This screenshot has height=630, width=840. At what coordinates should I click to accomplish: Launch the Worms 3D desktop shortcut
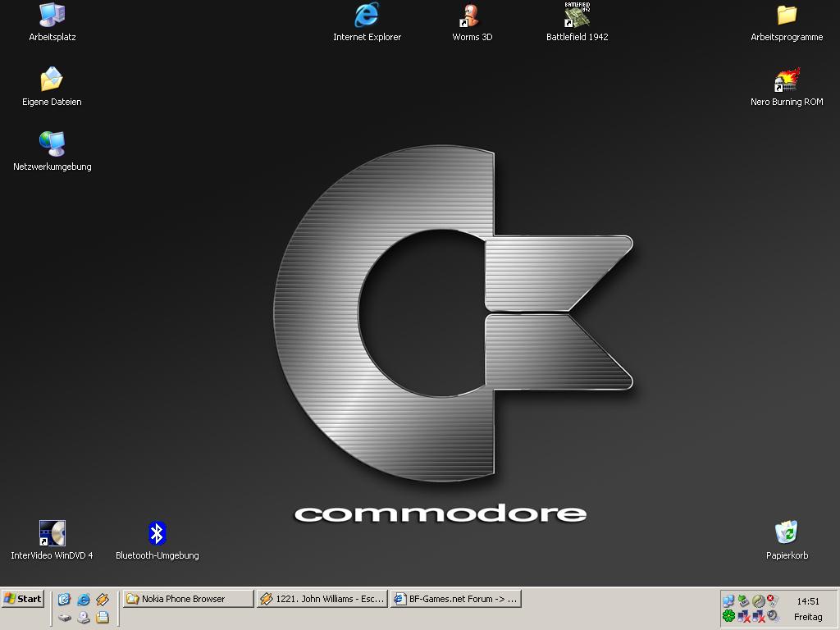click(472, 22)
